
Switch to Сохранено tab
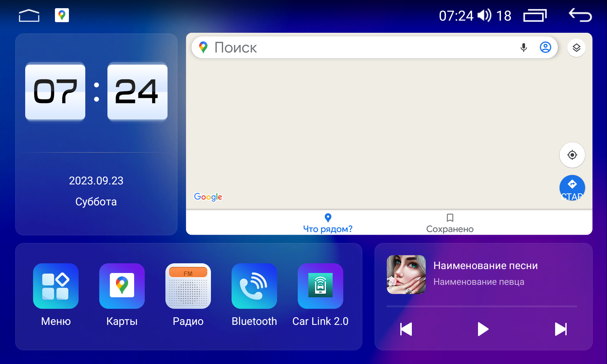pos(450,223)
